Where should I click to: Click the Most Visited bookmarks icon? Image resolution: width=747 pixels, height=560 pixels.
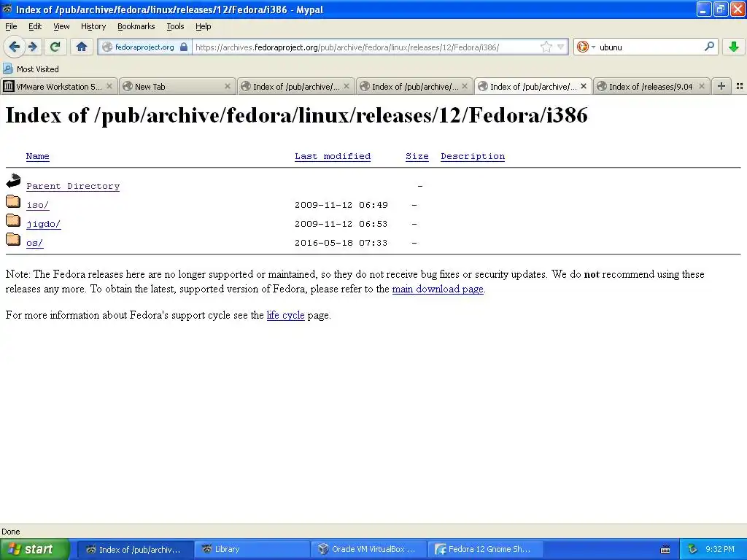8,69
